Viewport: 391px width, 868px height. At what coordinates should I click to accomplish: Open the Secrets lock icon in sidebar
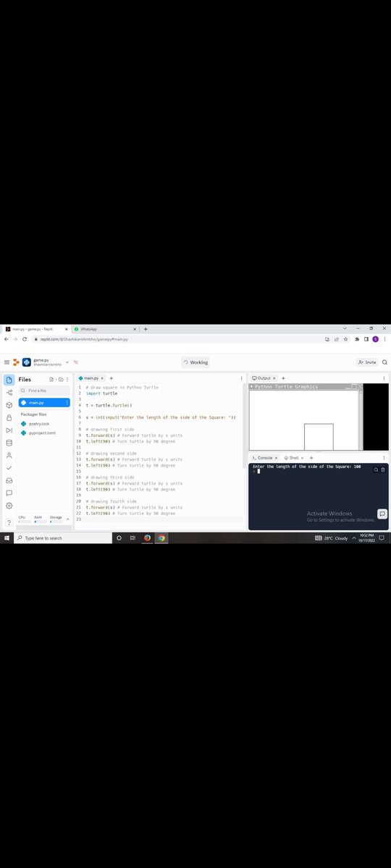[x=9, y=417]
